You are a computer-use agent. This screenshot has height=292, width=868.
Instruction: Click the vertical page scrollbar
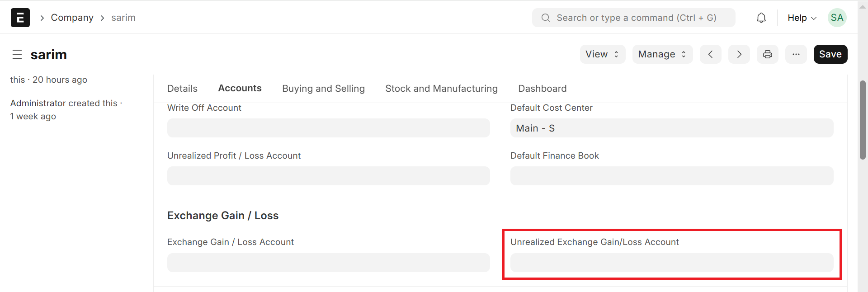pos(863,120)
